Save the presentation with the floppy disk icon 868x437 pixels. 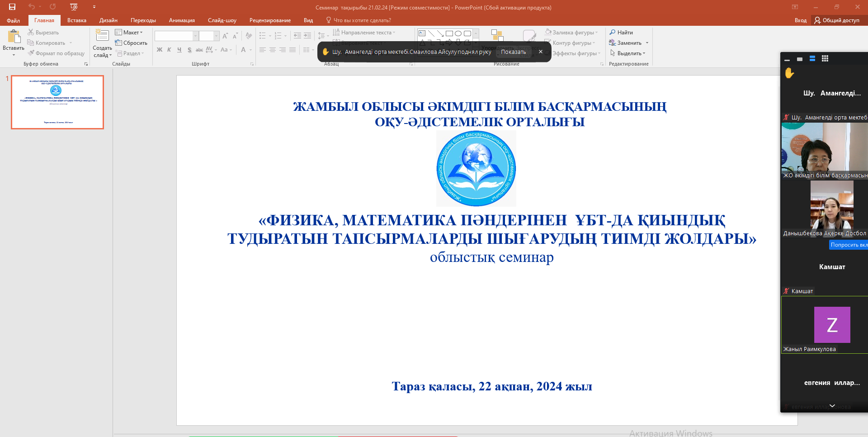point(12,7)
